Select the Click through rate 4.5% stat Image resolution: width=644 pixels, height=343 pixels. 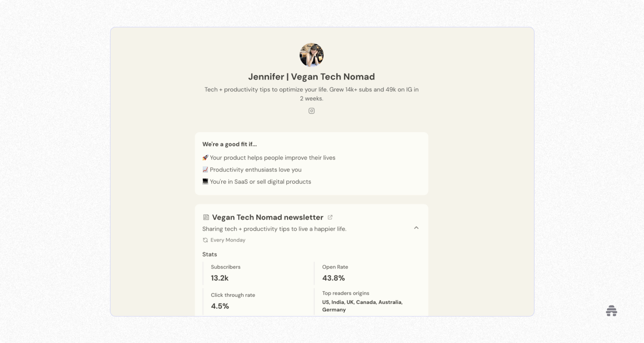[220, 306]
